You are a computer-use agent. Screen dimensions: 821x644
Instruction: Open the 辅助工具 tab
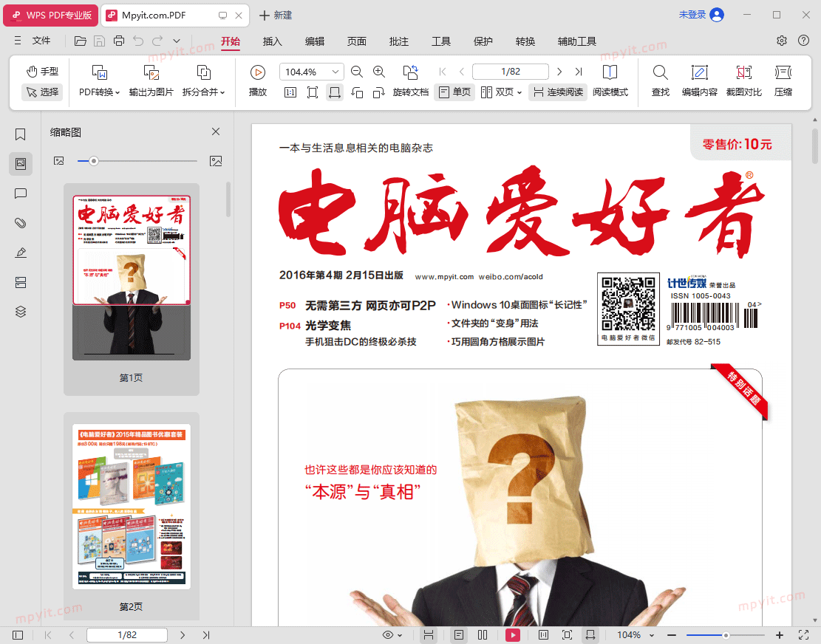coord(577,41)
